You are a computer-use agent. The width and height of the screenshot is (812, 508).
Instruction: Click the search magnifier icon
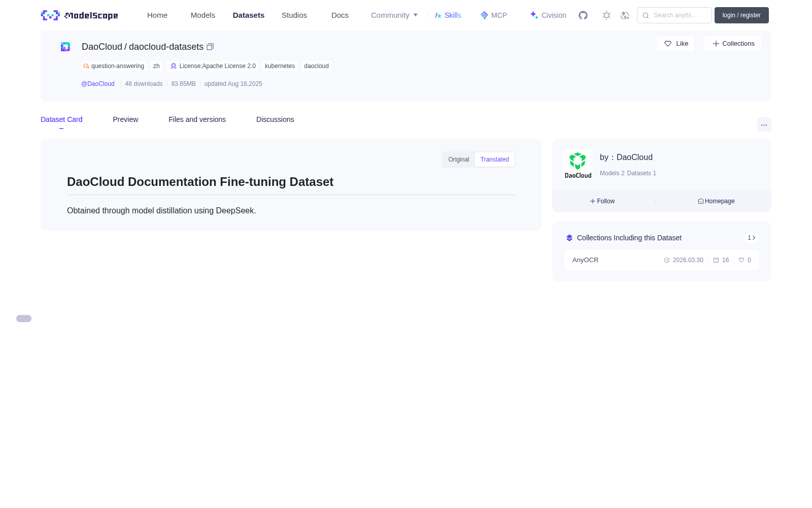(646, 15)
